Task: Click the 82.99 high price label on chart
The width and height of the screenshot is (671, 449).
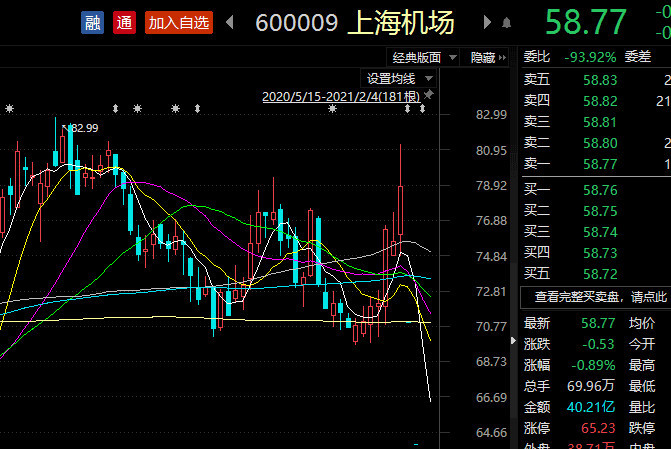Action: point(84,128)
